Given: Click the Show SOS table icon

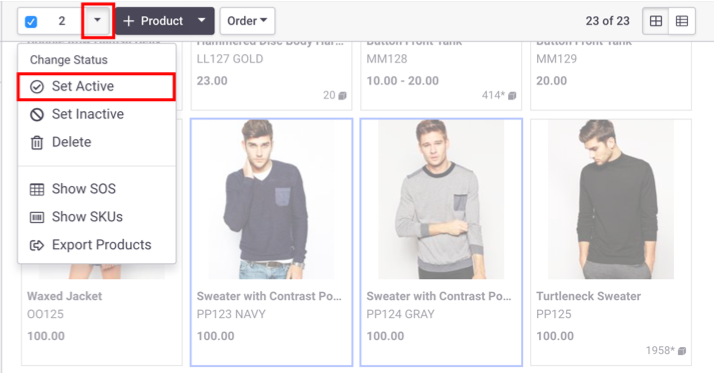Looking at the screenshot, I should point(36,189).
